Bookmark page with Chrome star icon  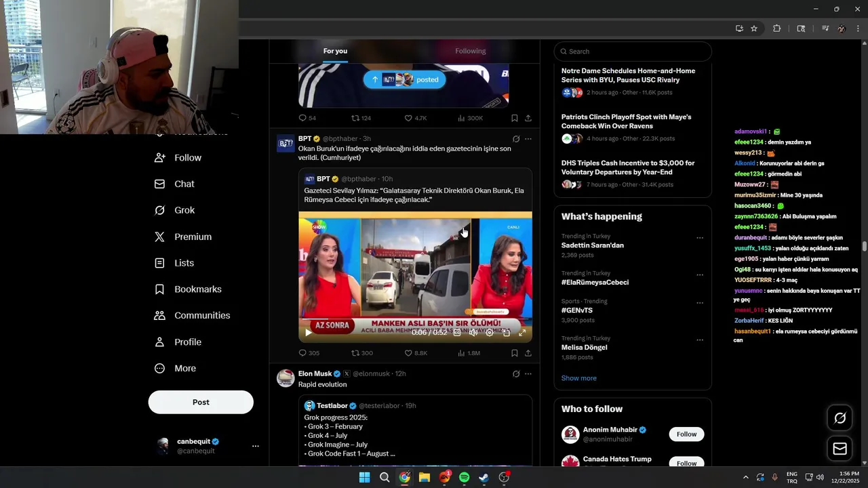pos(754,28)
